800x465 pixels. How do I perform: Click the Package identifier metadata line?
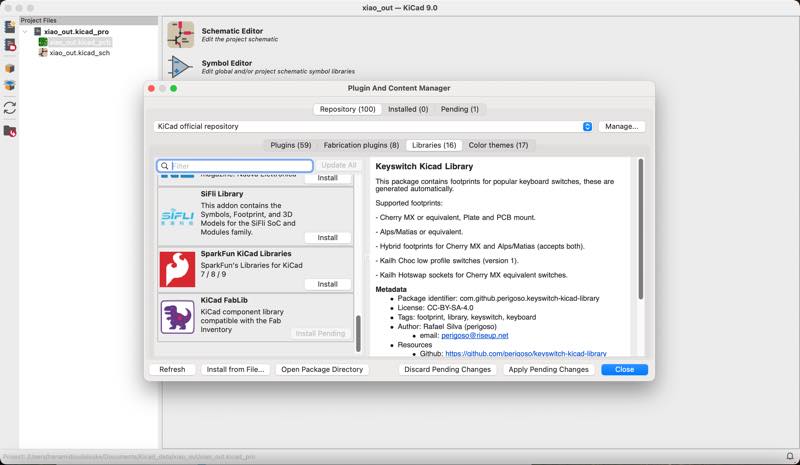point(498,299)
